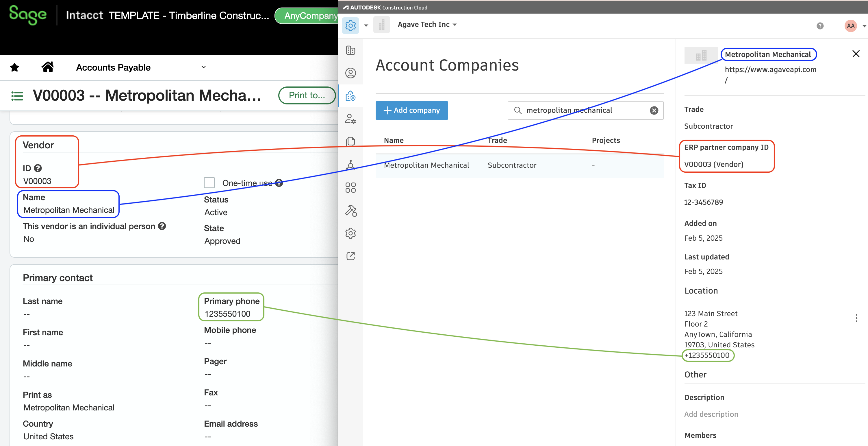Click the Agave Tech Inc account logo
This screenshot has width=868, height=446.
pos(381,25)
